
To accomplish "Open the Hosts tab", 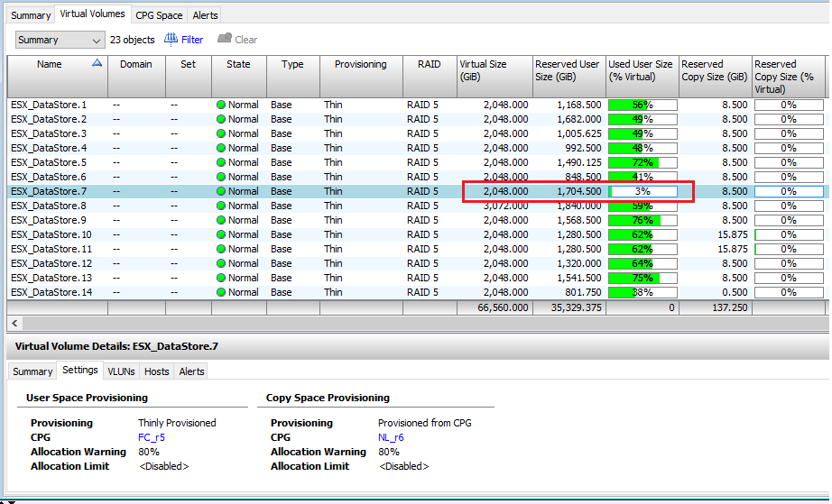I will 156,371.
